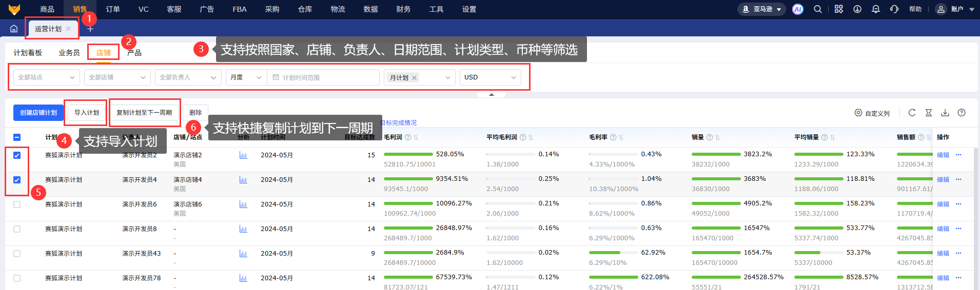Refresh the plan table
980x290 pixels.
coord(912,113)
